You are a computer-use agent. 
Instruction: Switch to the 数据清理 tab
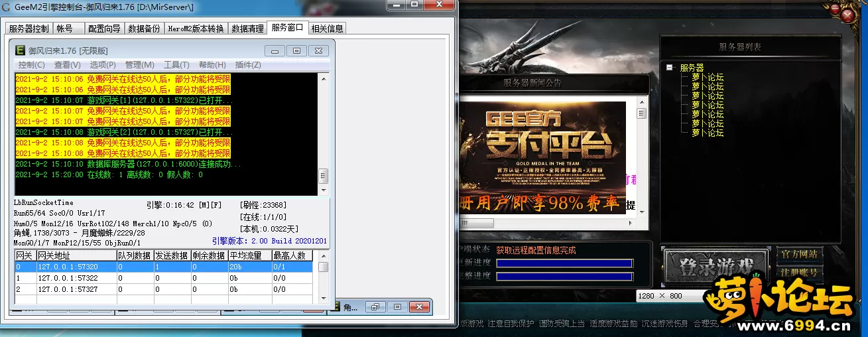coord(247,29)
